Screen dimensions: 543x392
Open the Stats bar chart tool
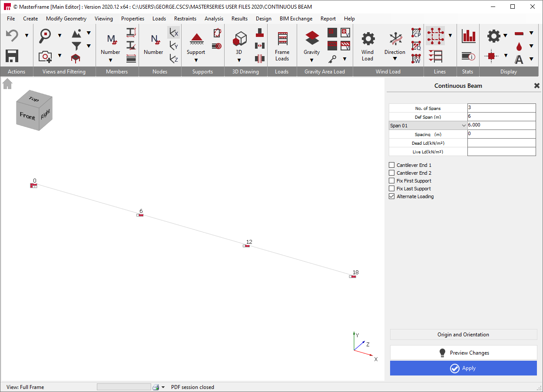468,36
